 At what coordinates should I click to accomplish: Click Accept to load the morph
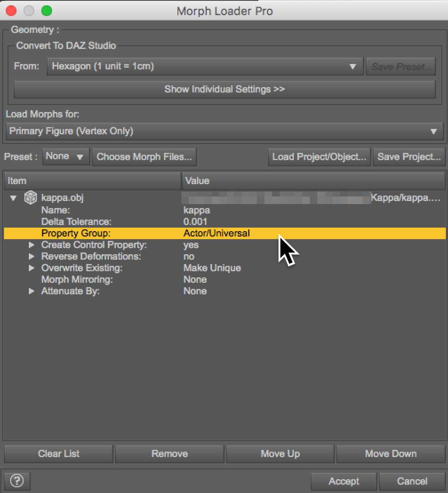click(x=344, y=481)
